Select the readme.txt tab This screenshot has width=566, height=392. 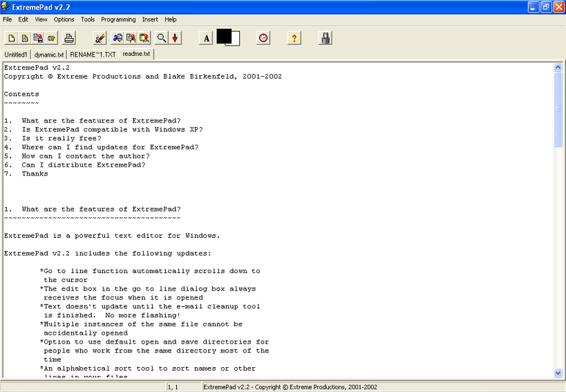(136, 54)
